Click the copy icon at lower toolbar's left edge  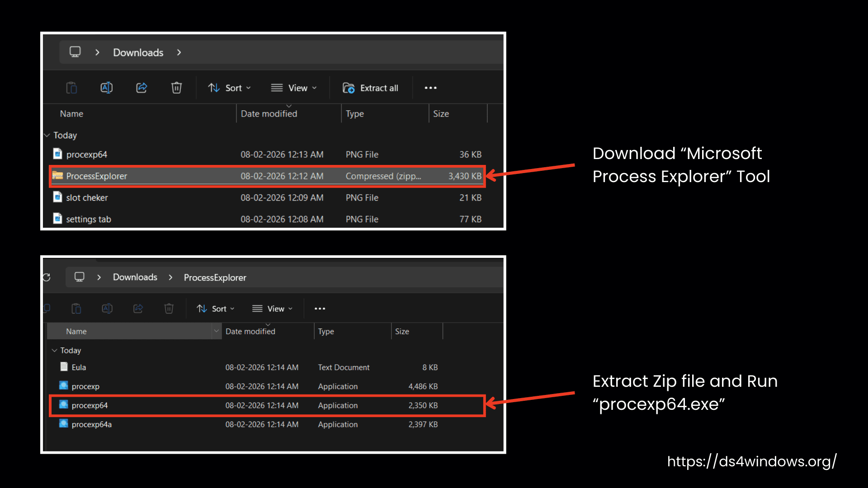click(x=47, y=308)
